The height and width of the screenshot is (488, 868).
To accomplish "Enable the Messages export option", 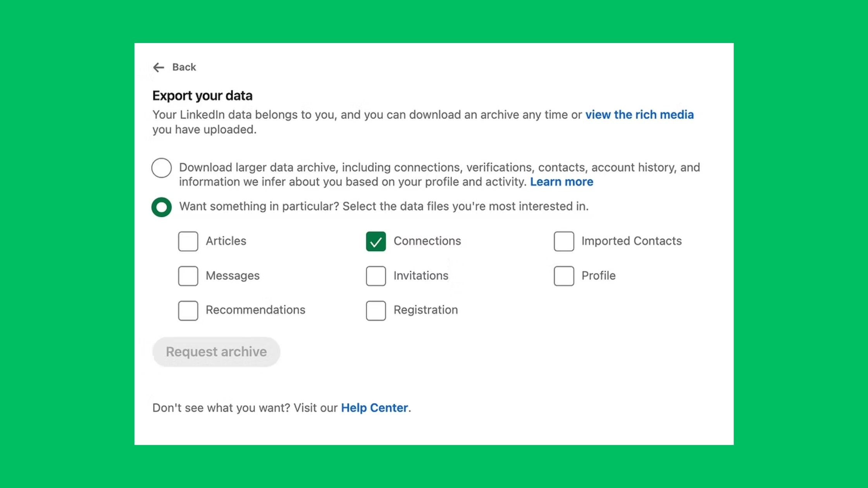I will click(188, 276).
